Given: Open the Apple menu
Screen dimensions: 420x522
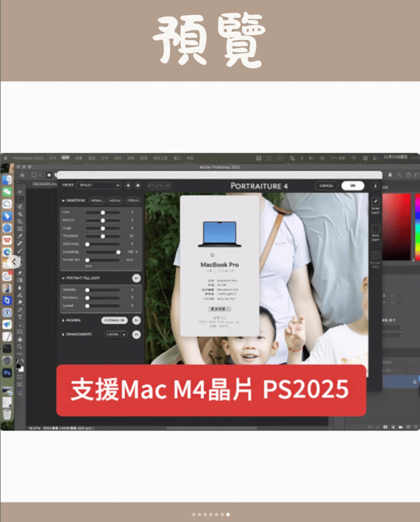Looking at the screenshot, I should [x=5, y=158].
